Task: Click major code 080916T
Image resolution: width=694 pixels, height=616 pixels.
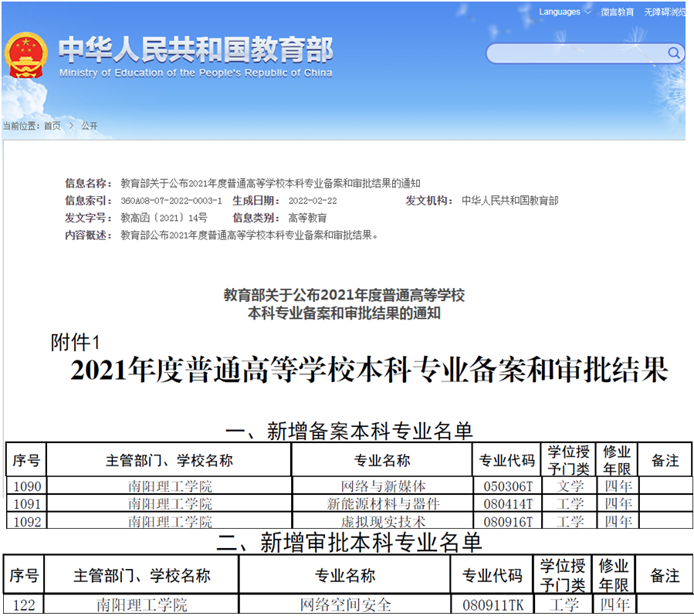Action: click(508, 521)
